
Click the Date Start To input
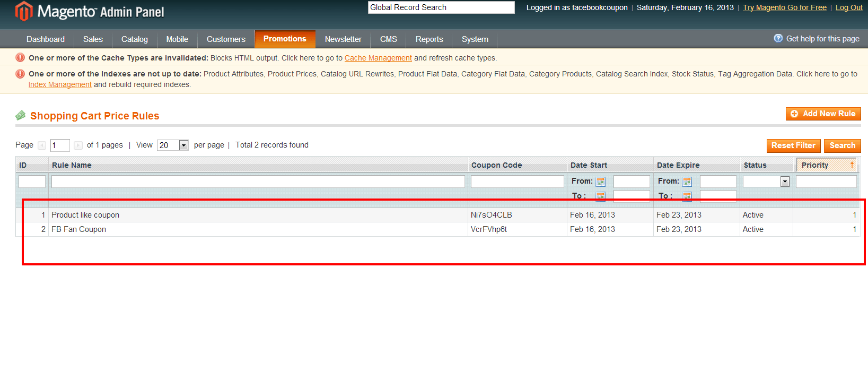point(632,196)
